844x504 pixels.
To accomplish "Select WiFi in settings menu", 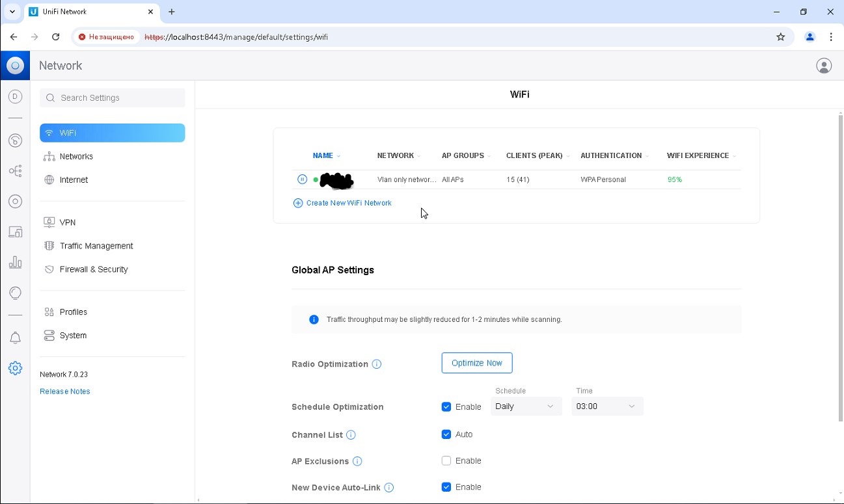I will click(x=113, y=133).
